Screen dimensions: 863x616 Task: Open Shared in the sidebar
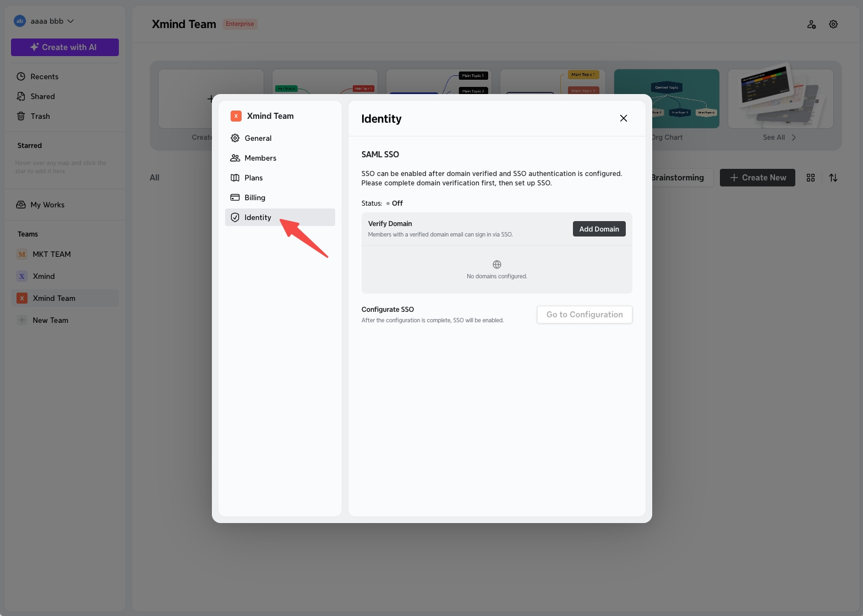pyautogui.click(x=65, y=96)
